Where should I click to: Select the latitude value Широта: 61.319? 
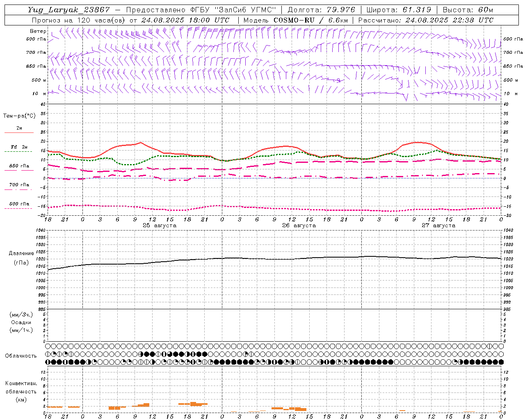click(x=399, y=10)
